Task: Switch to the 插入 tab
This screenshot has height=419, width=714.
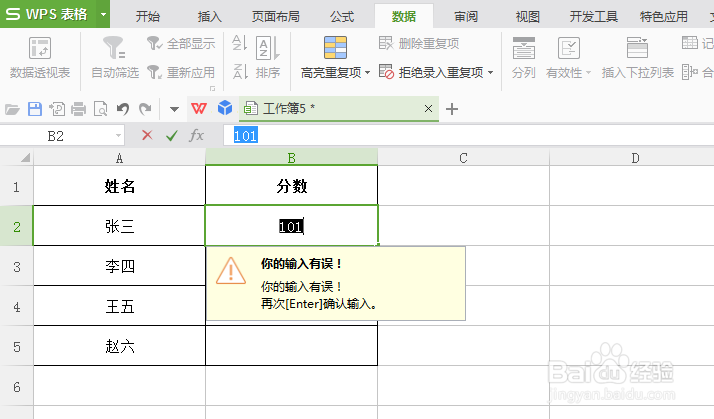Action: [x=209, y=17]
